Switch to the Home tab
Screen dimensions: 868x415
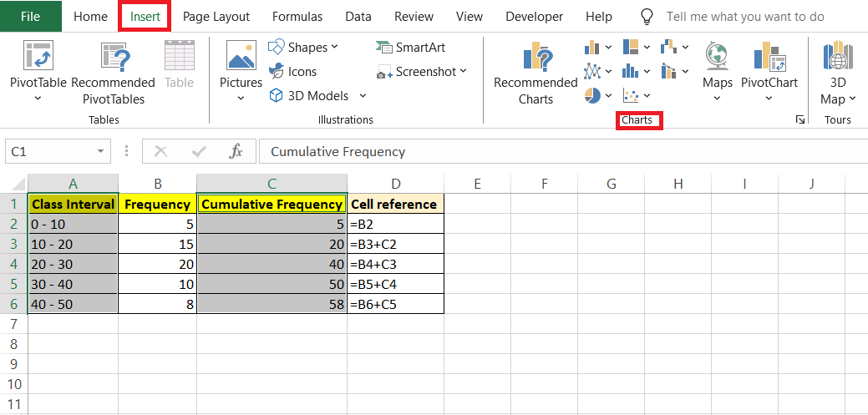click(90, 17)
